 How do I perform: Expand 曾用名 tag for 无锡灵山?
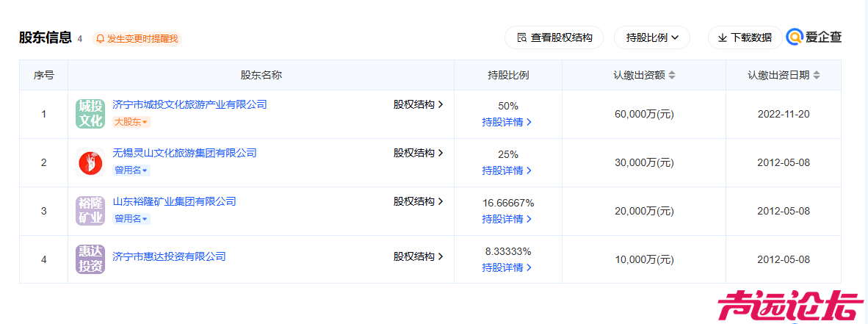[x=131, y=170]
